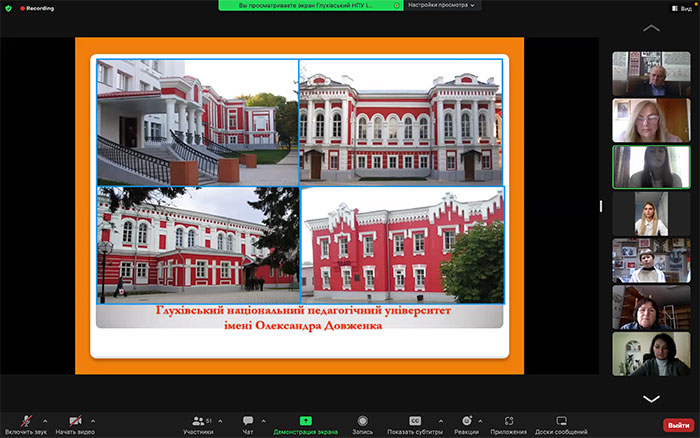
Task: Click the start video camera icon
Action: pos(75,421)
